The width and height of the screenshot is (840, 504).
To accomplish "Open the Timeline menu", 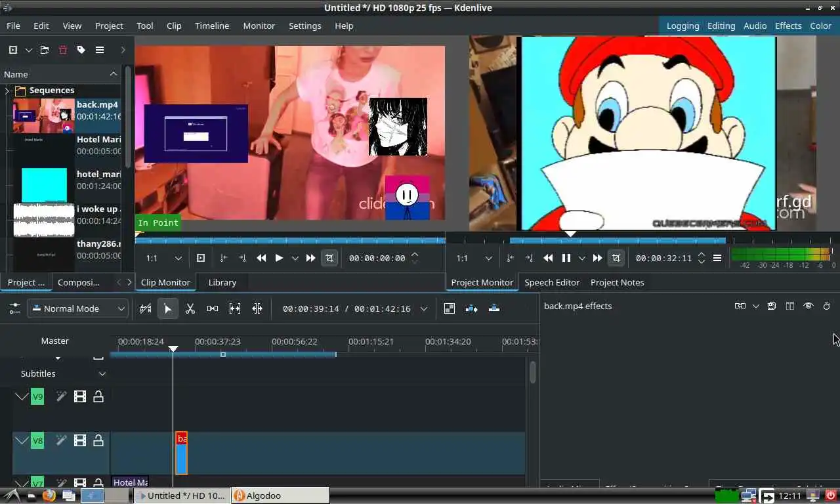I will tap(212, 26).
